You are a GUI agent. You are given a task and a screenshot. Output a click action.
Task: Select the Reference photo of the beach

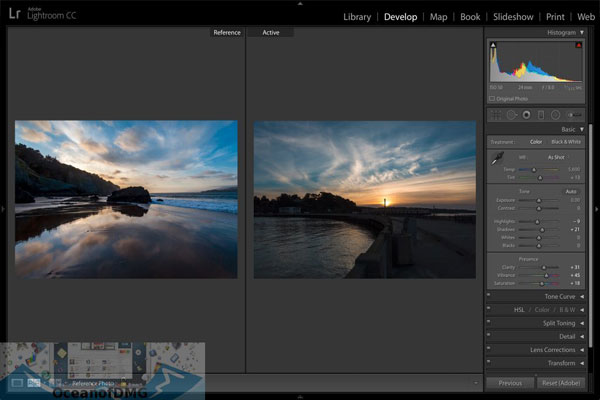coord(126,199)
